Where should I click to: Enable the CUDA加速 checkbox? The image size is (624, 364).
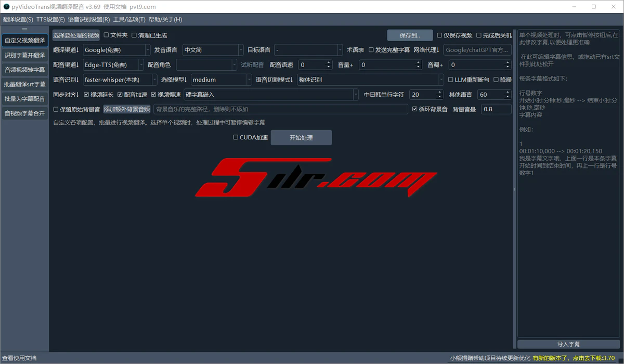point(250,137)
